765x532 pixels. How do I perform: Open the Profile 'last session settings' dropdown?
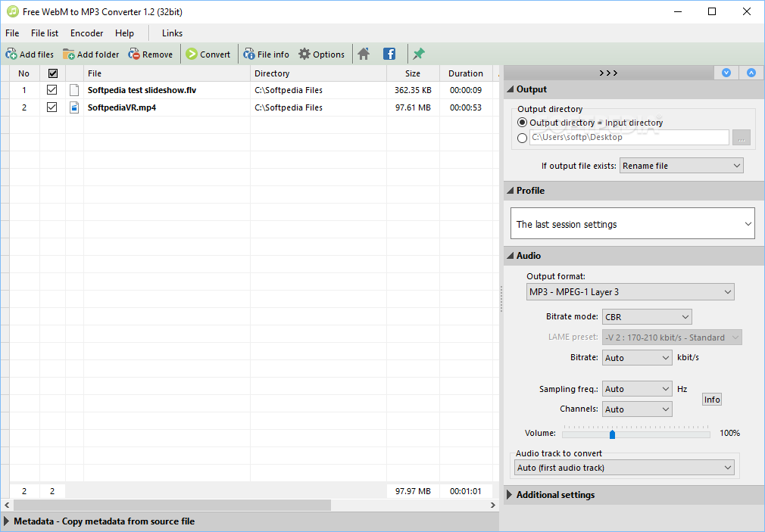[632, 224]
